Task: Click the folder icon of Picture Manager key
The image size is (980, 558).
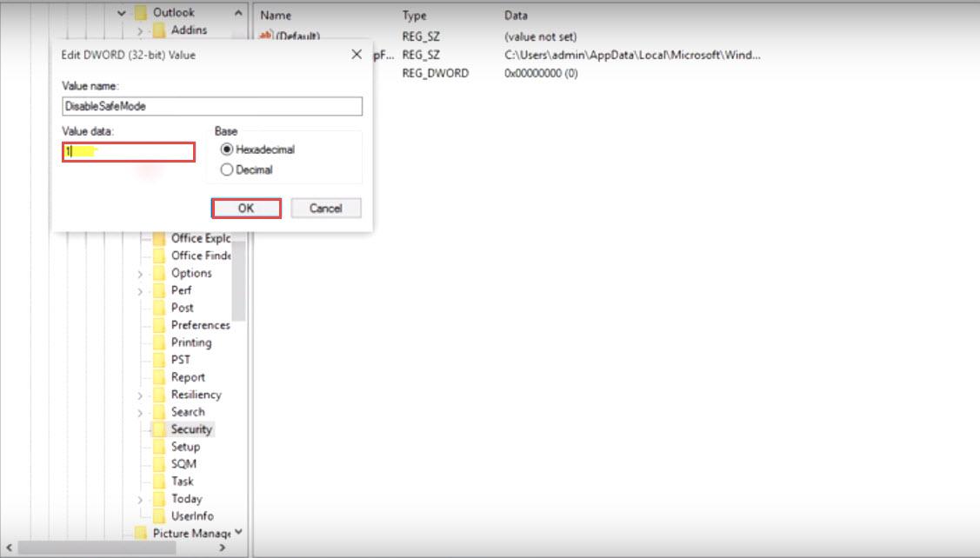Action: [141, 534]
